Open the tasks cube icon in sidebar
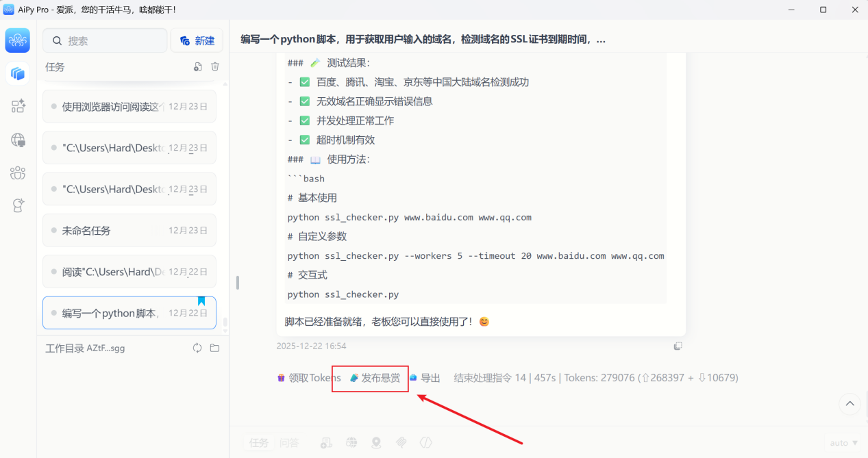 pyautogui.click(x=18, y=73)
